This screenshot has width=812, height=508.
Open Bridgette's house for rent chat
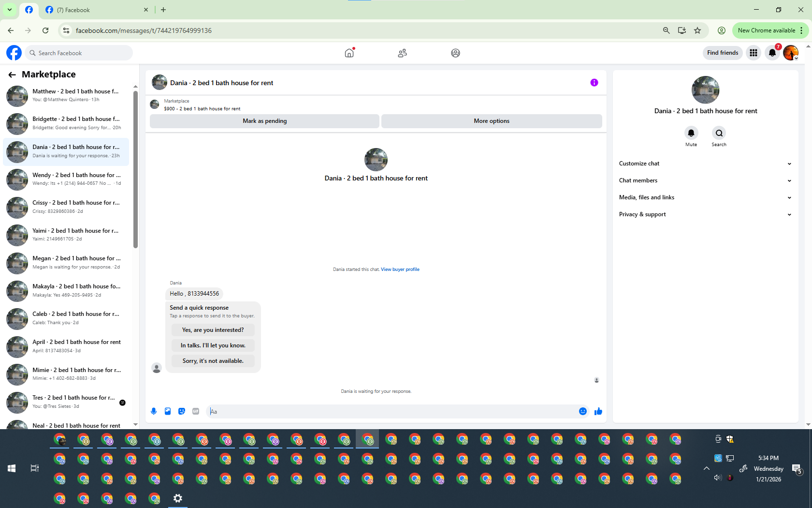[x=66, y=124]
